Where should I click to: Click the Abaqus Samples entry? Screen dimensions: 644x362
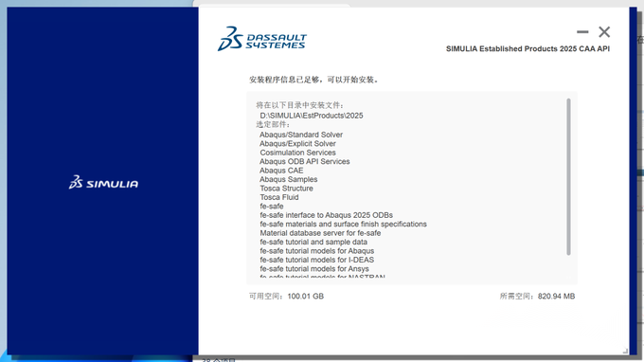point(288,179)
